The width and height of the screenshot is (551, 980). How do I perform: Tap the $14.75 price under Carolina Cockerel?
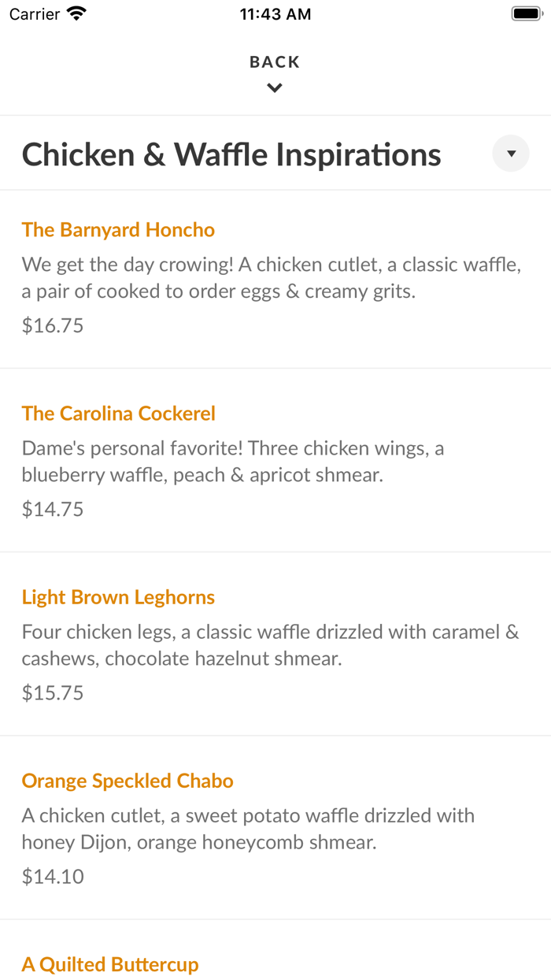tap(52, 508)
